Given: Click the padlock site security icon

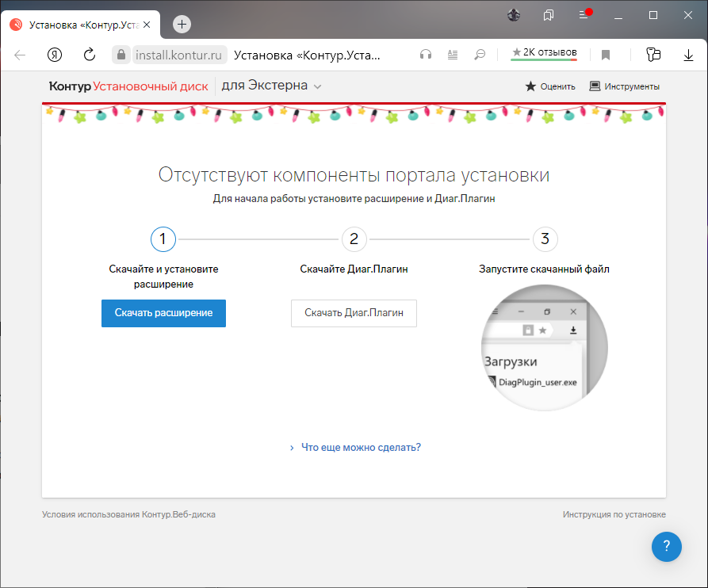Looking at the screenshot, I should pyautogui.click(x=121, y=55).
